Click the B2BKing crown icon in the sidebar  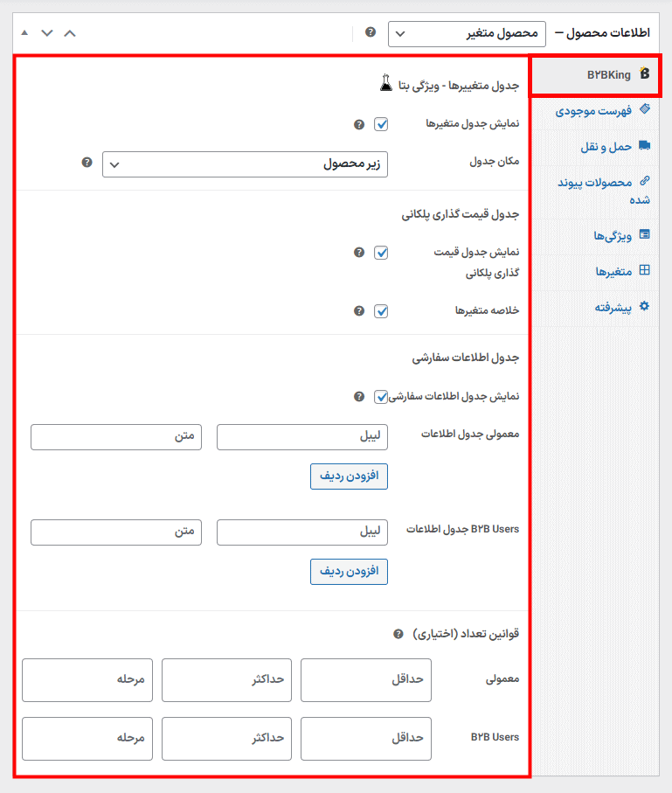click(x=646, y=75)
